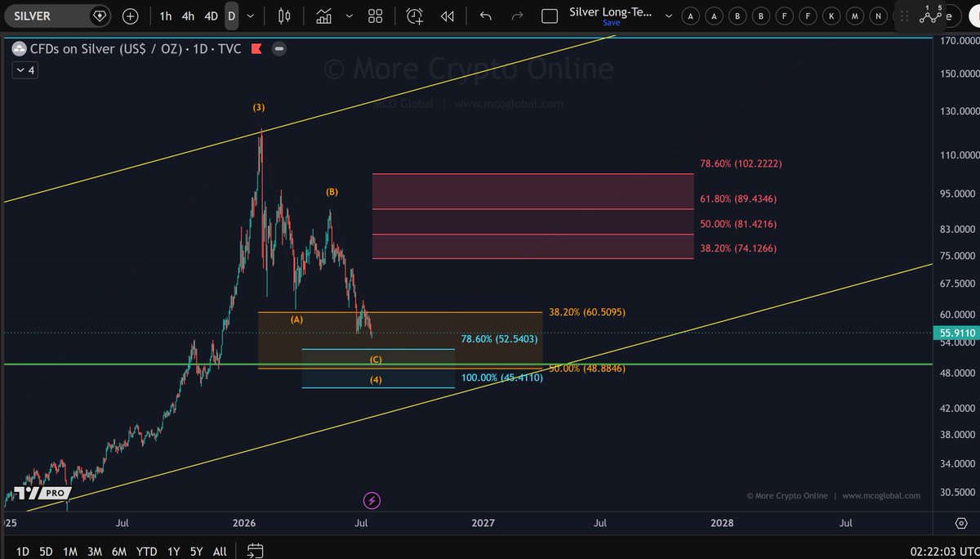The image size is (980, 559).
Task: Click the 78.60% (102.2222) fib label
Action: pyautogui.click(x=741, y=163)
